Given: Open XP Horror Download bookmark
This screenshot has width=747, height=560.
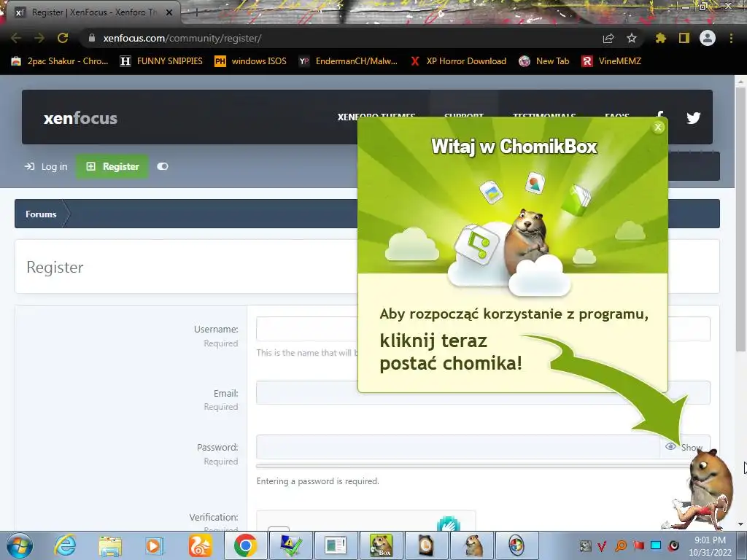Looking at the screenshot, I should point(459,61).
